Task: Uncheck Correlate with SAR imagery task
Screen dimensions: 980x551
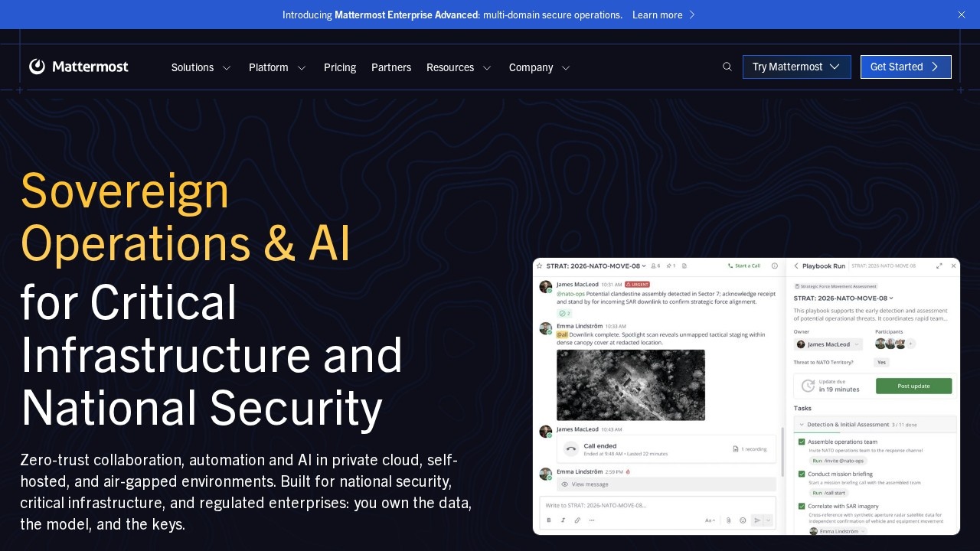Action: coord(802,506)
